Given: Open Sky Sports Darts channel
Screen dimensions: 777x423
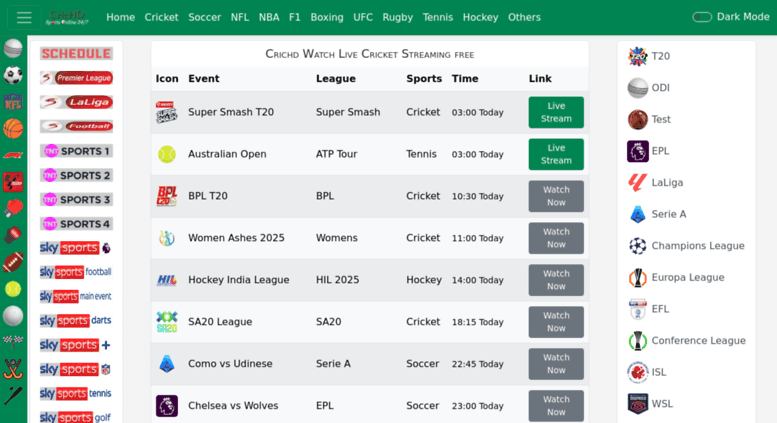Looking at the screenshot, I should point(76,320).
